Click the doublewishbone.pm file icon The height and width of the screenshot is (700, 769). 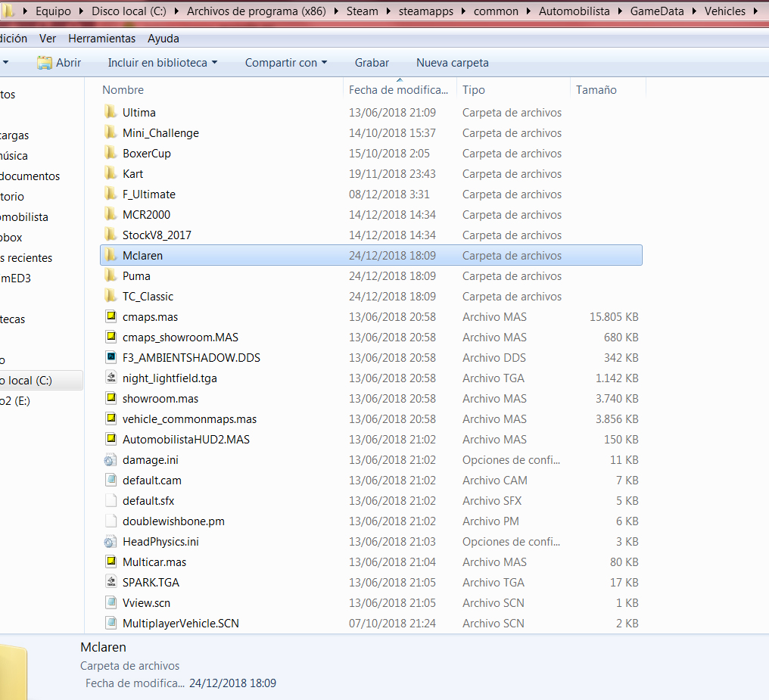click(x=110, y=521)
